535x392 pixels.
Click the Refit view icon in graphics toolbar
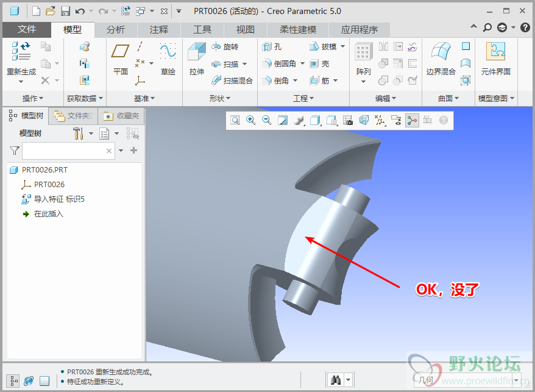(x=235, y=120)
